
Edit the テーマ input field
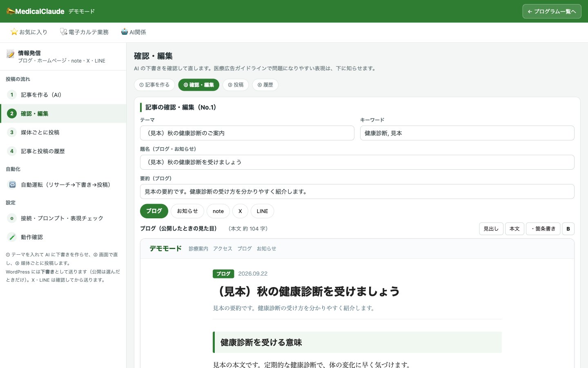(247, 133)
